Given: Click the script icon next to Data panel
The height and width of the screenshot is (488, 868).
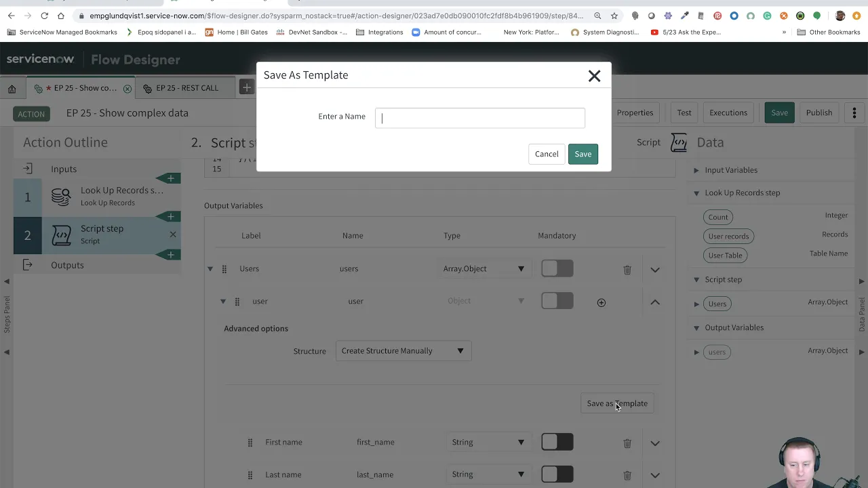Looking at the screenshot, I should click(x=679, y=143).
